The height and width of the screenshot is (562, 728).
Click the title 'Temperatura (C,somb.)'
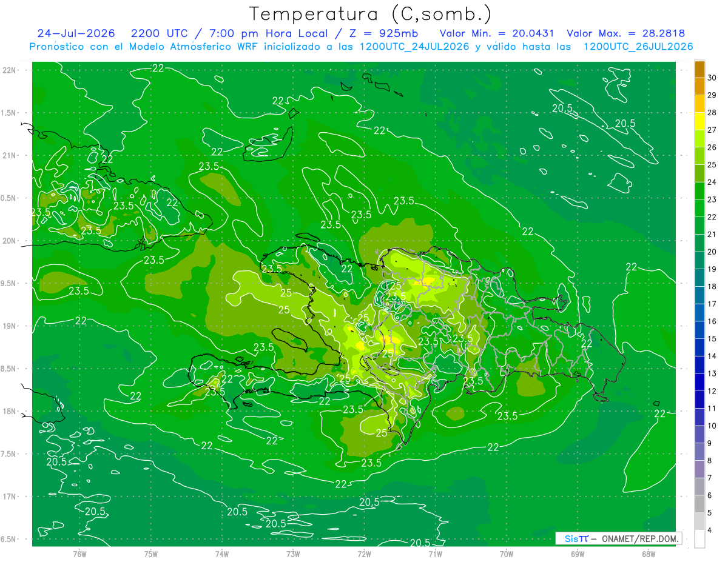coord(370,14)
